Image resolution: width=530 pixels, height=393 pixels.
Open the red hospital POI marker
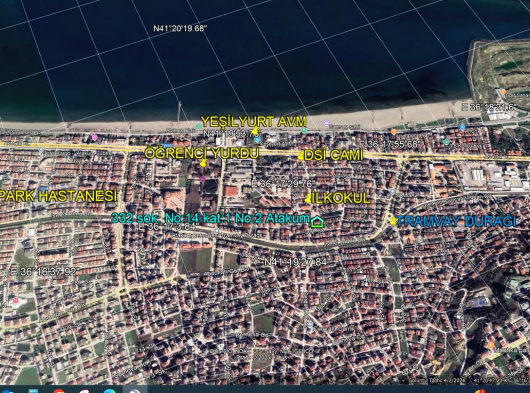[15, 300]
